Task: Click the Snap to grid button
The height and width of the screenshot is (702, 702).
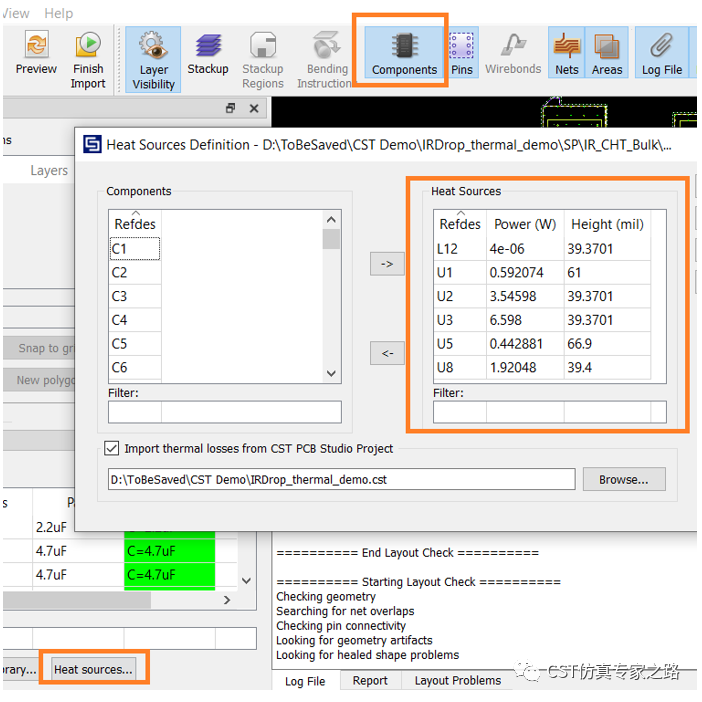Action: tap(40, 348)
